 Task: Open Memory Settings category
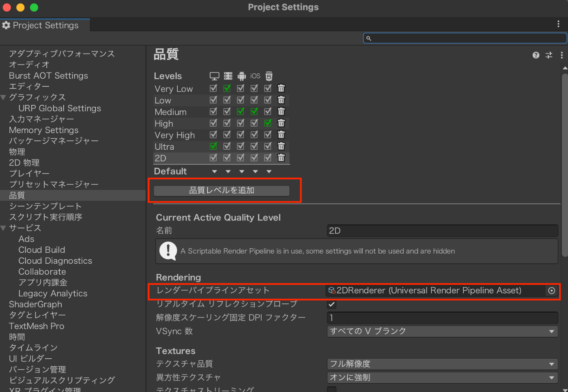(x=44, y=130)
